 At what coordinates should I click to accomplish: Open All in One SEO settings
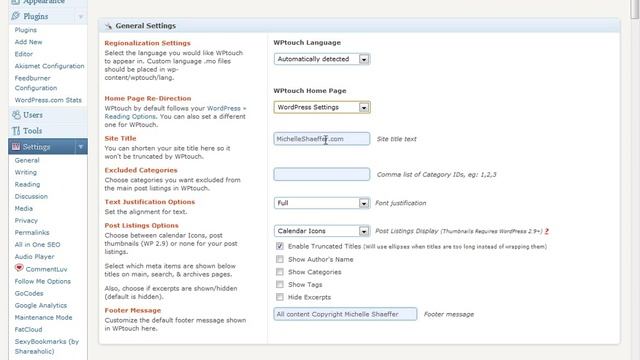(x=37, y=244)
